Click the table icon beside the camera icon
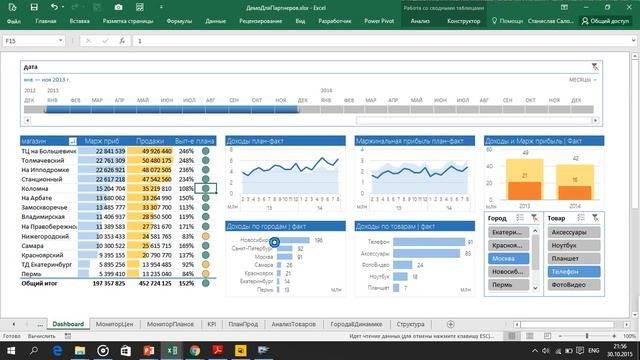 pyautogui.click(x=140, y=7)
